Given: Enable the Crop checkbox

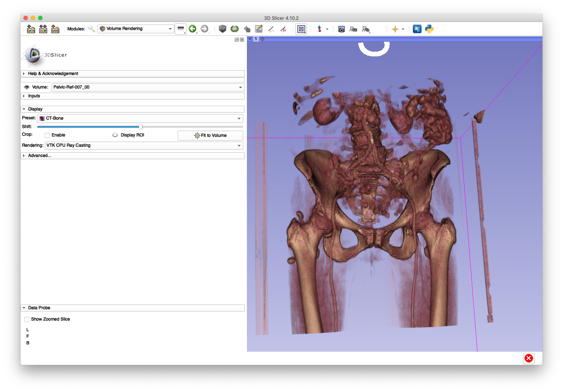Looking at the screenshot, I should (47, 135).
